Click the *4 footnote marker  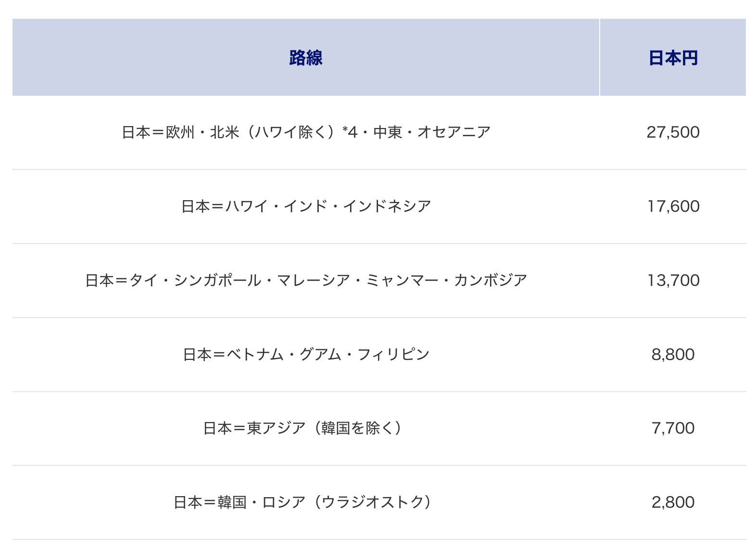point(350,132)
